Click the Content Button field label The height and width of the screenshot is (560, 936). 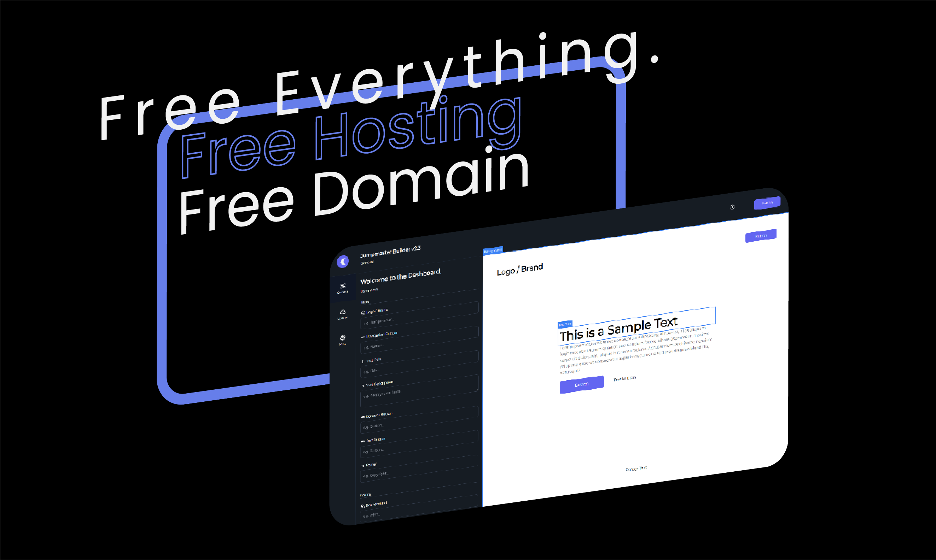[379, 415]
